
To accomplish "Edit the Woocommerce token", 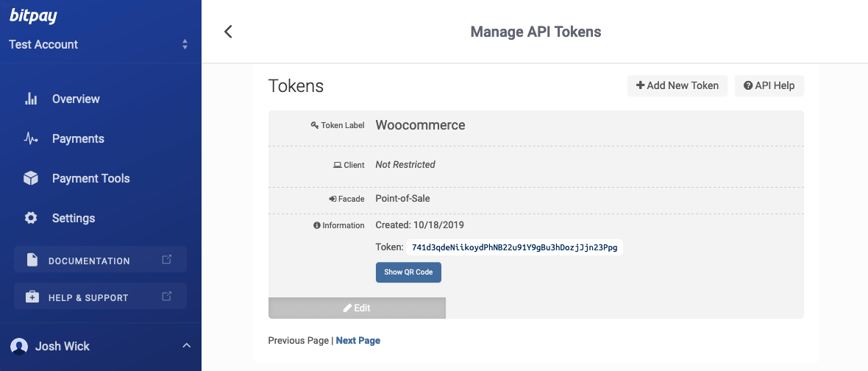I will pos(357,308).
